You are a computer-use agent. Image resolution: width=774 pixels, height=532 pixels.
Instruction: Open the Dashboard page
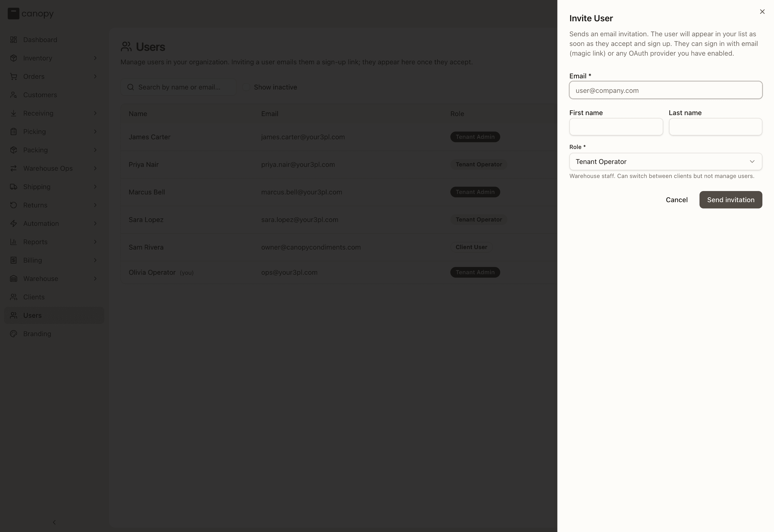click(54, 40)
